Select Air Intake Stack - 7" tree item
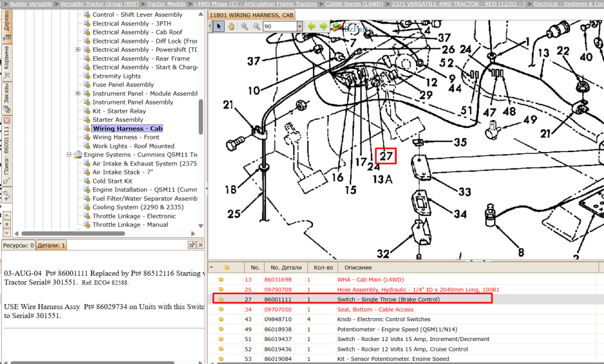The width and height of the screenshot is (604, 364). click(123, 172)
